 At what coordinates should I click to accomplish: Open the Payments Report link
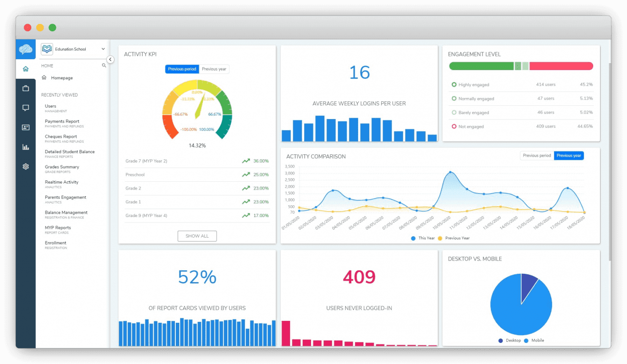(62, 121)
